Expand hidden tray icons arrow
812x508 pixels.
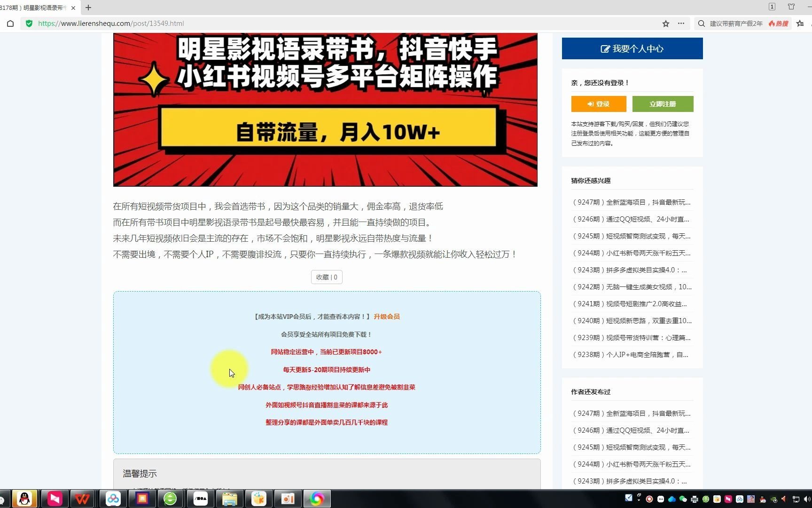coord(639,500)
